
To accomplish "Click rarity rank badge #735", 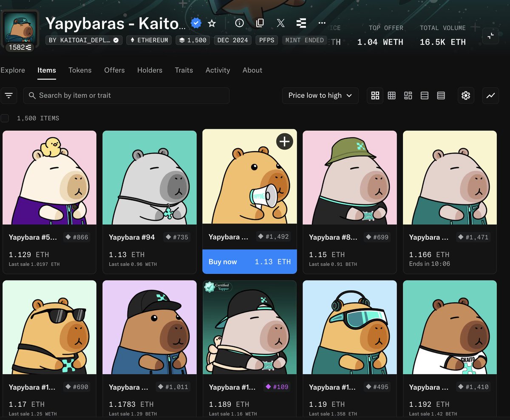I will pos(177,237).
